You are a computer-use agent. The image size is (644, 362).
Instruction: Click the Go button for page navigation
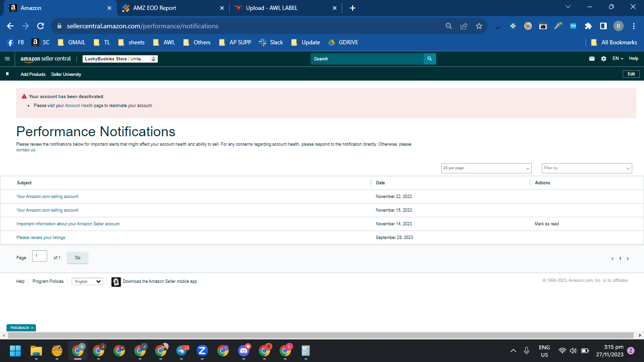coord(77,258)
